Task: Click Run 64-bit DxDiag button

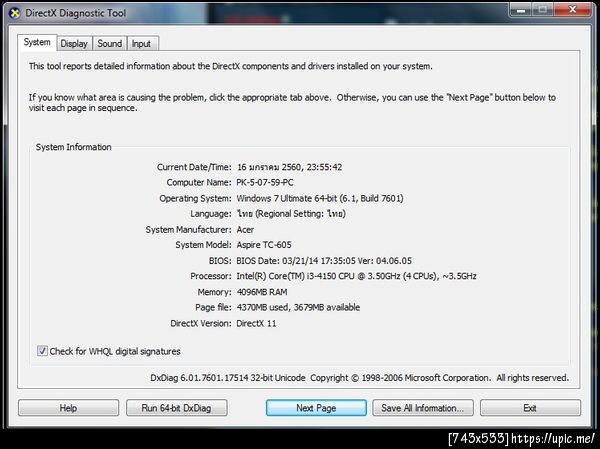Action: 176,408
